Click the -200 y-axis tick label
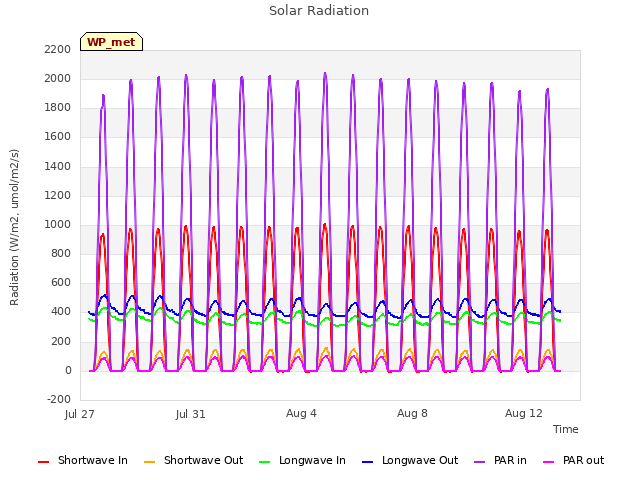 pos(59,400)
